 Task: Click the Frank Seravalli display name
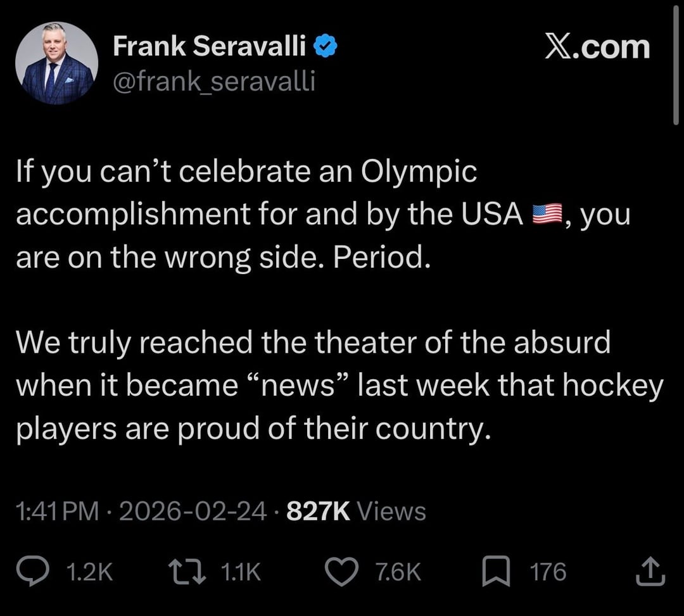209,47
